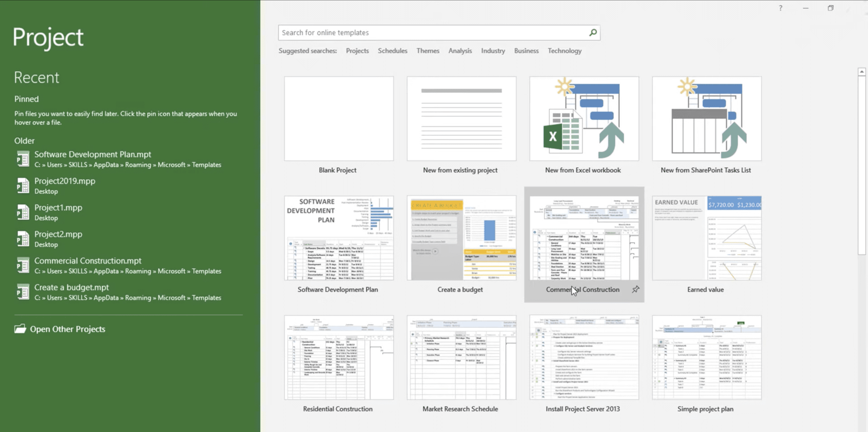This screenshot has height=432, width=868.
Task: Search suggested term Schedules
Action: pos(392,51)
